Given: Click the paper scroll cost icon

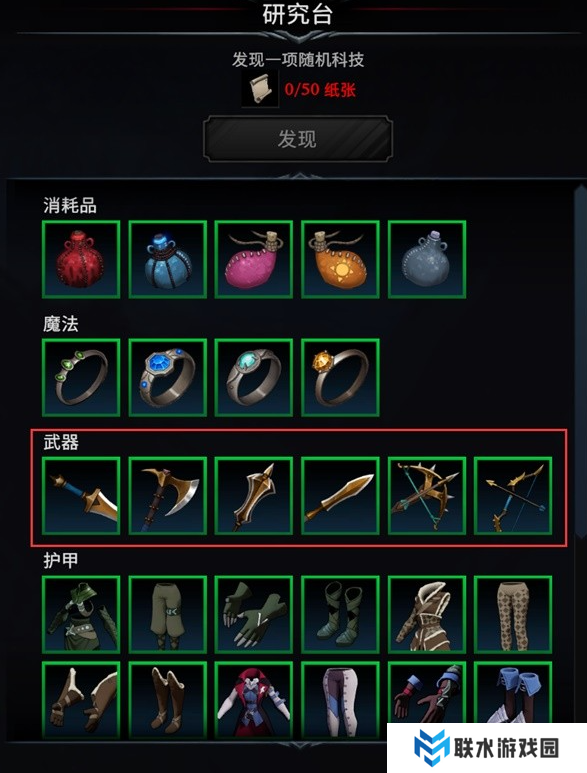Looking at the screenshot, I should [260, 89].
